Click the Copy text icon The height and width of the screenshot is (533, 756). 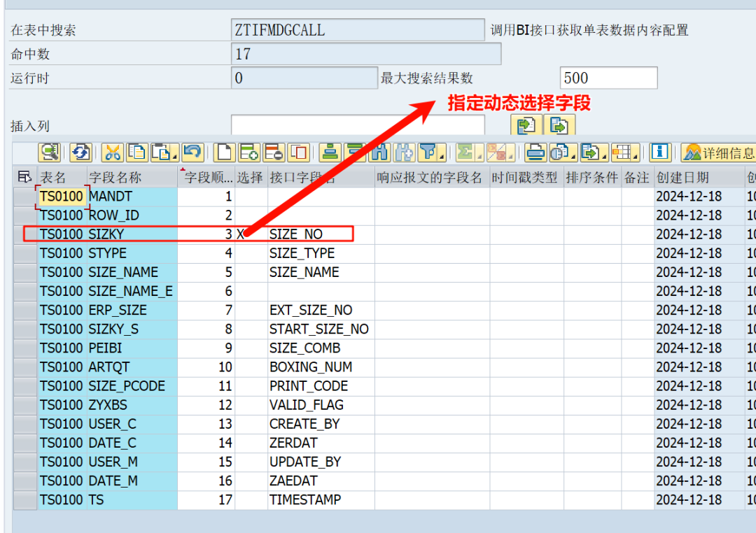(137, 152)
